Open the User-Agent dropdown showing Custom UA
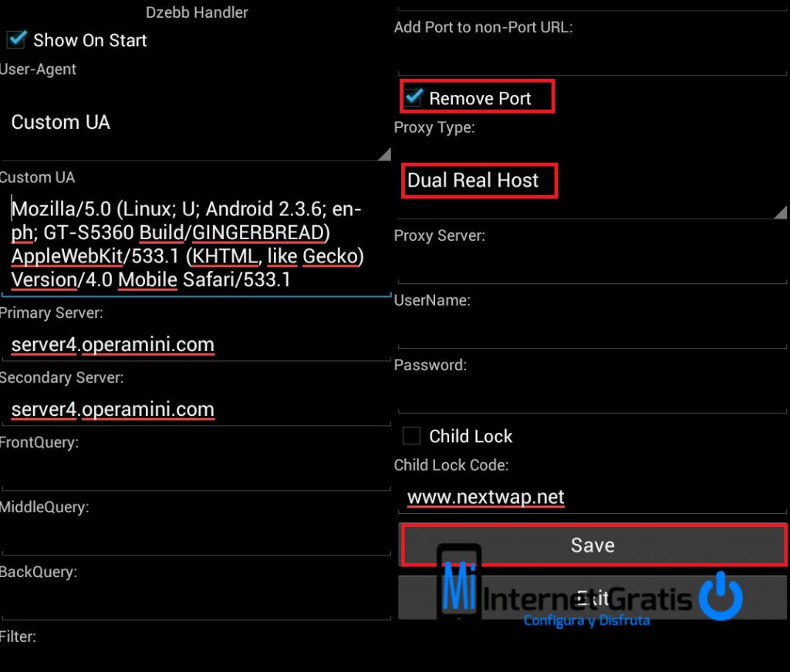 coord(193,122)
